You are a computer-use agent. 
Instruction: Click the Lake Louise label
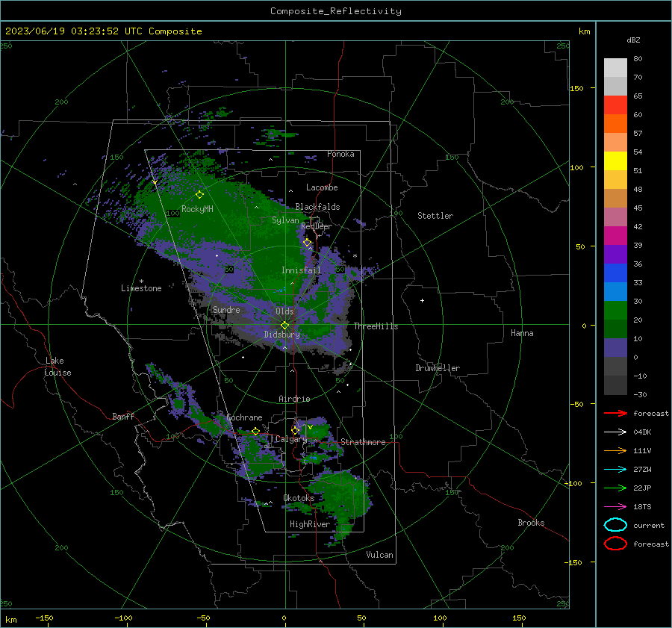click(57, 367)
